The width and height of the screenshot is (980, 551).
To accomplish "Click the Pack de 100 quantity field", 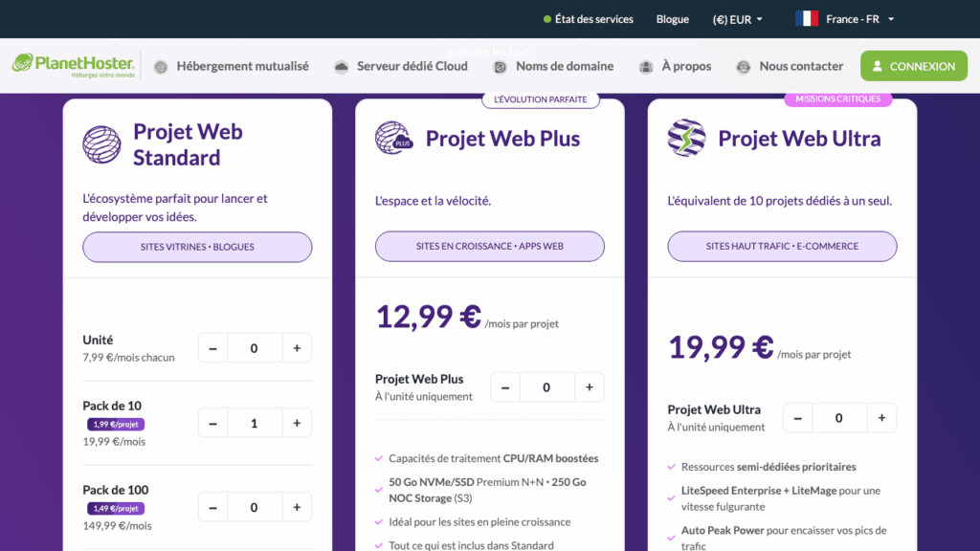I will point(255,507).
